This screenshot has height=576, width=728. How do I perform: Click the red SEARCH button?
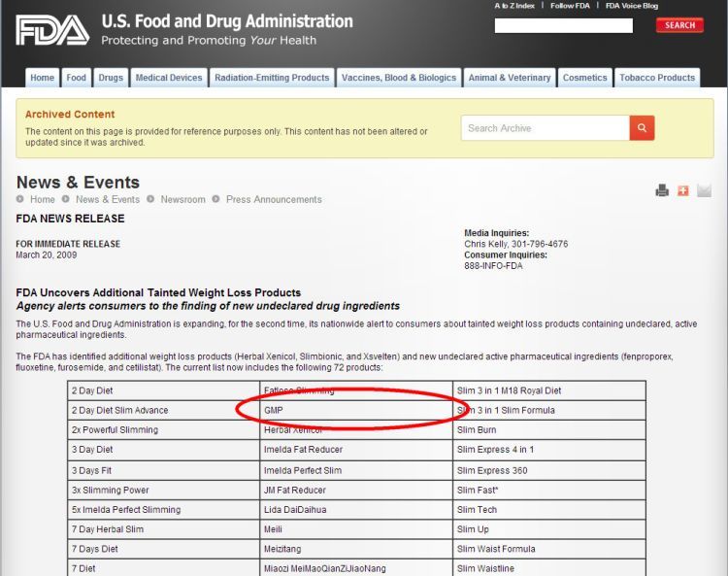(679, 25)
